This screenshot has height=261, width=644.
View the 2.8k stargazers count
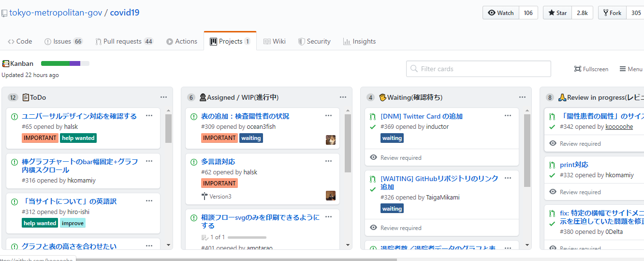[582, 13]
